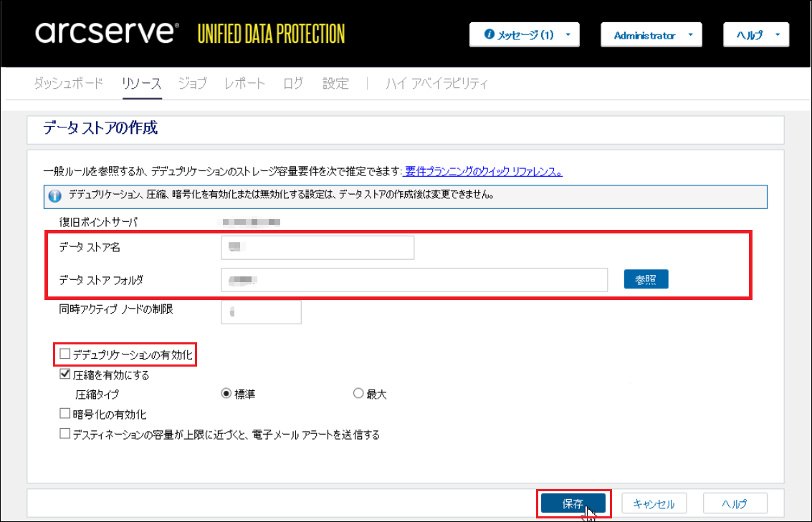Click the arcserve logo
This screenshot has width=812, height=522.
click(x=104, y=33)
